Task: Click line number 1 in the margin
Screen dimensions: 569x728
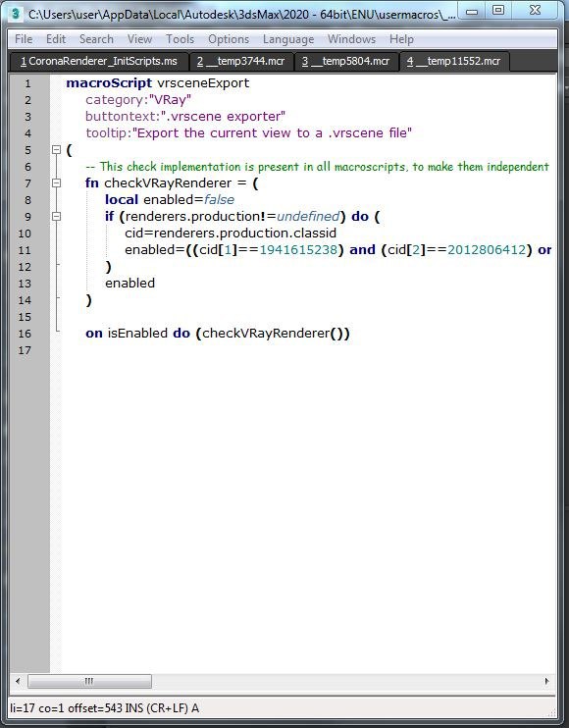Action: (x=27, y=83)
